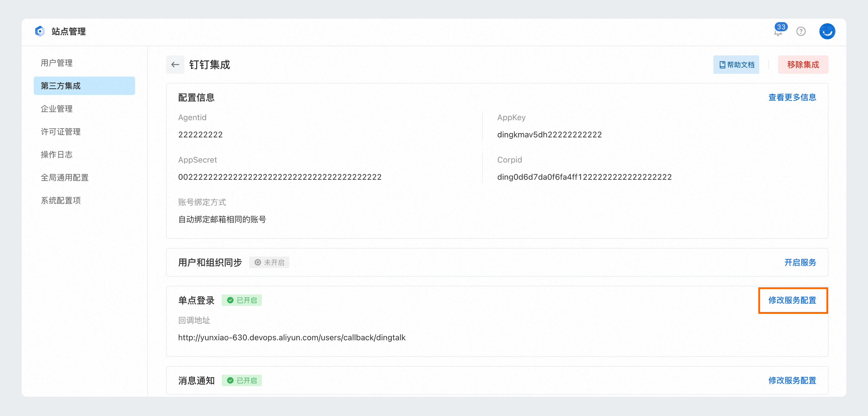Go back using the left arrow button
The image size is (868, 416).
pyautogui.click(x=175, y=65)
